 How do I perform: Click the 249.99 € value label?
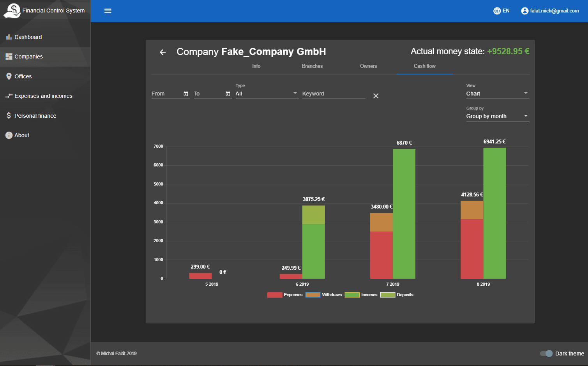(291, 268)
